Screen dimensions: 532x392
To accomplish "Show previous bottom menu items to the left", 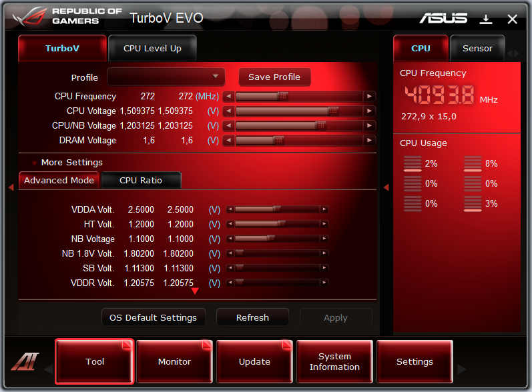I will 49,369.
